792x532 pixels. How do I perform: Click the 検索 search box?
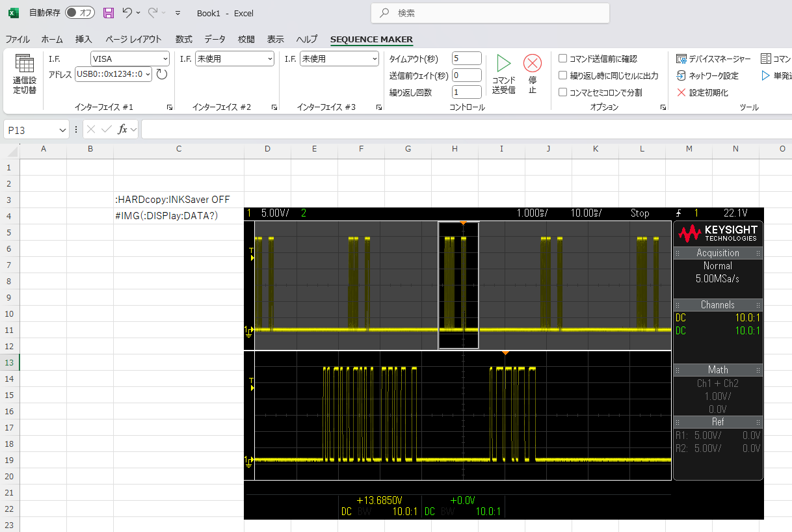pos(490,13)
